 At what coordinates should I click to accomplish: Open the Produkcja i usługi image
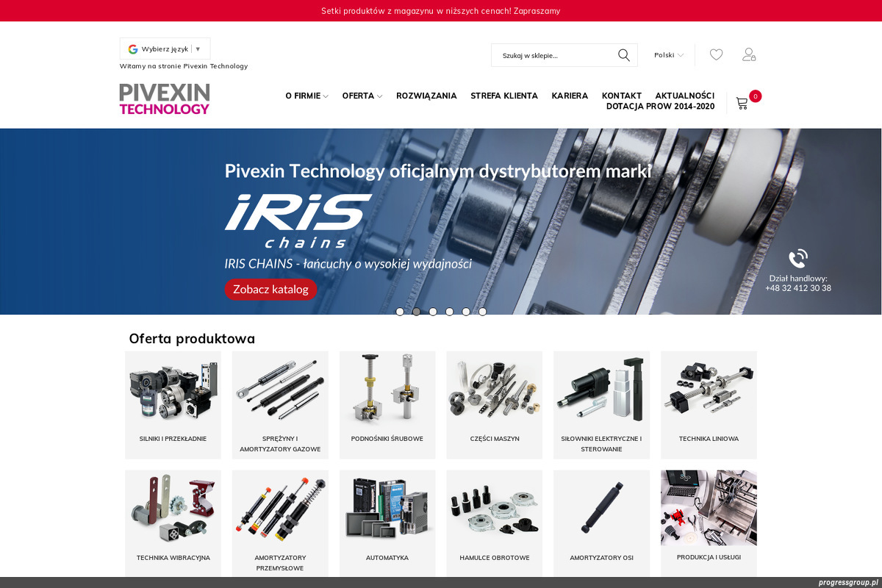[x=709, y=508]
